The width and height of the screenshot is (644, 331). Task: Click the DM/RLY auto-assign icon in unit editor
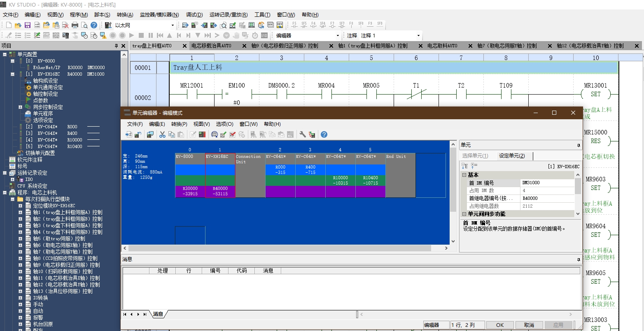(x=214, y=134)
